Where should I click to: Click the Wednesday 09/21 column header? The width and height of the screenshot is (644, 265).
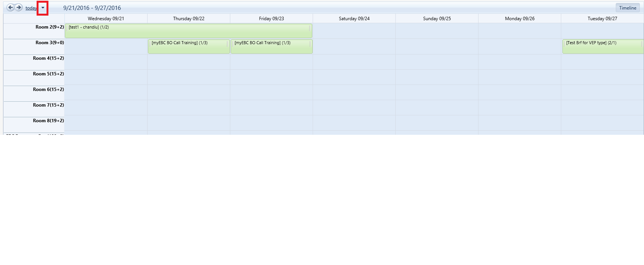pyautogui.click(x=106, y=19)
